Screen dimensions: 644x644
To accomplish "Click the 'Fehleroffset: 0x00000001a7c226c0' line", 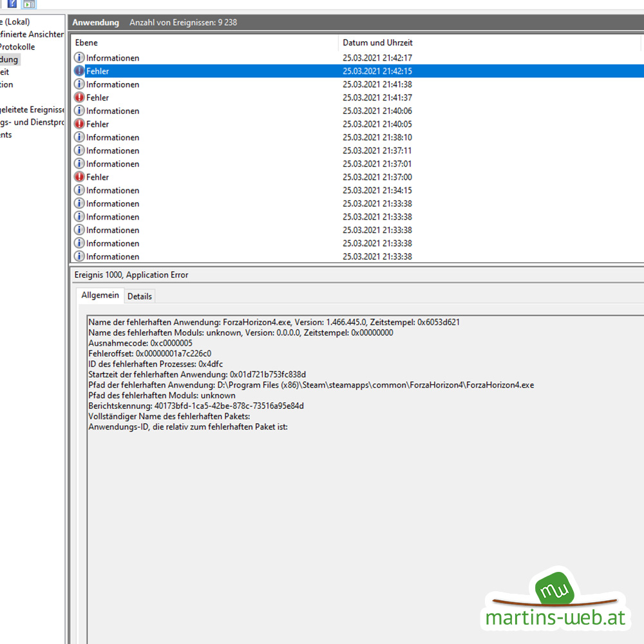I will tap(150, 353).
